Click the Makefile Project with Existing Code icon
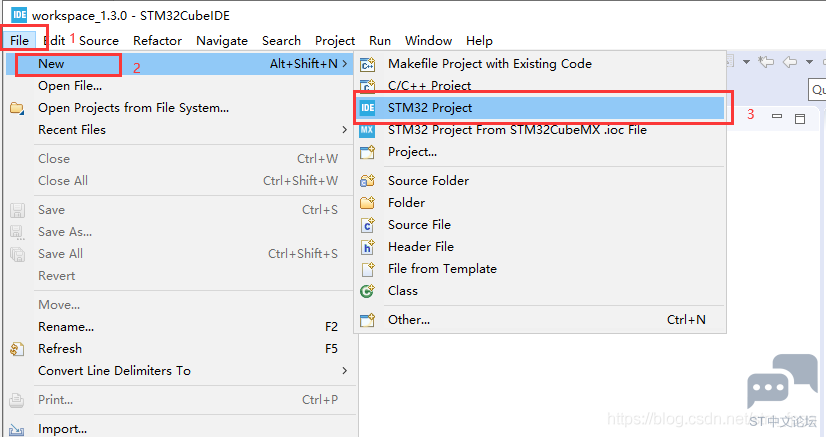Viewport: 826px width, 437px height. 367,64
